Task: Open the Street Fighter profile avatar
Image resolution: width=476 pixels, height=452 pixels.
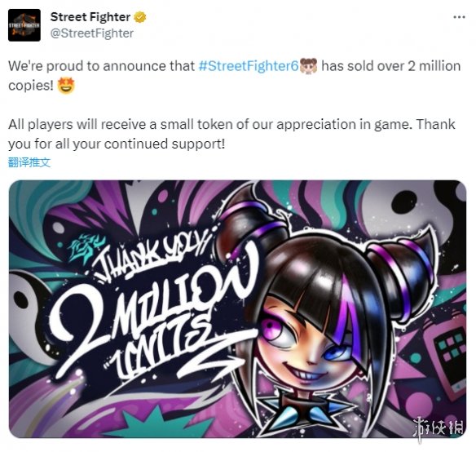Action: click(24, 25)
